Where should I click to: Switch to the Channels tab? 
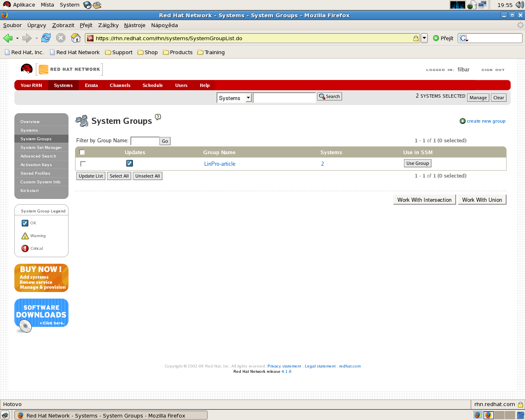(x=120, y=85)
